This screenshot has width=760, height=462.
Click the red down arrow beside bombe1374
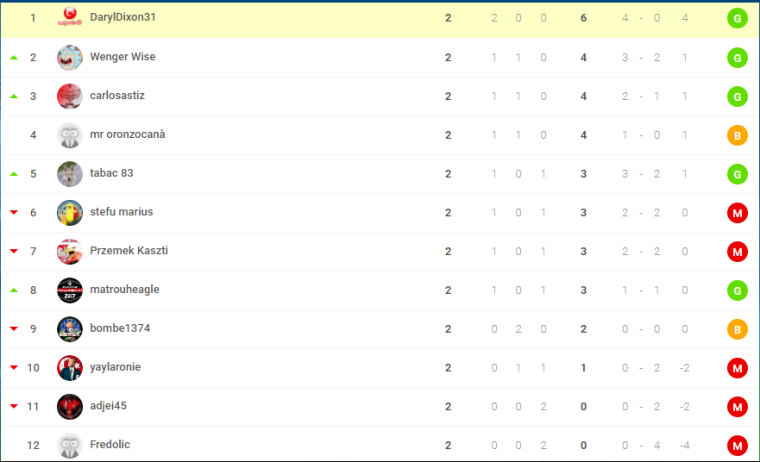(14, 329)
